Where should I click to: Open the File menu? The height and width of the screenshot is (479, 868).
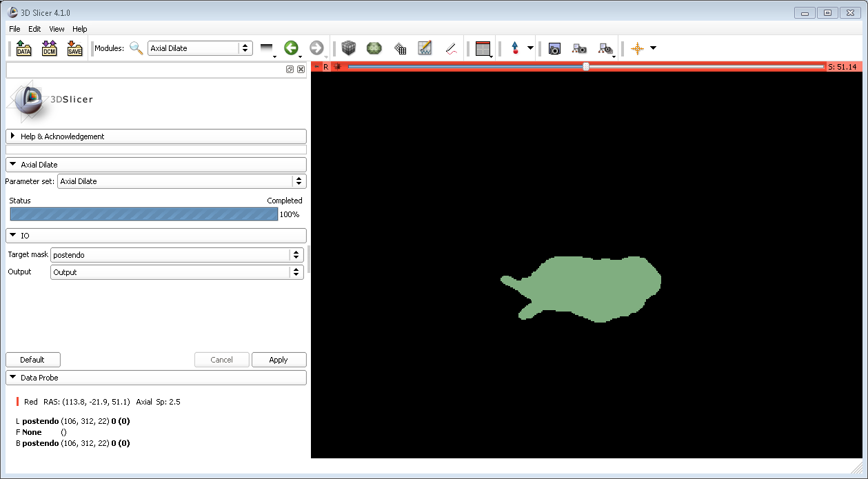tap(14, 29)
